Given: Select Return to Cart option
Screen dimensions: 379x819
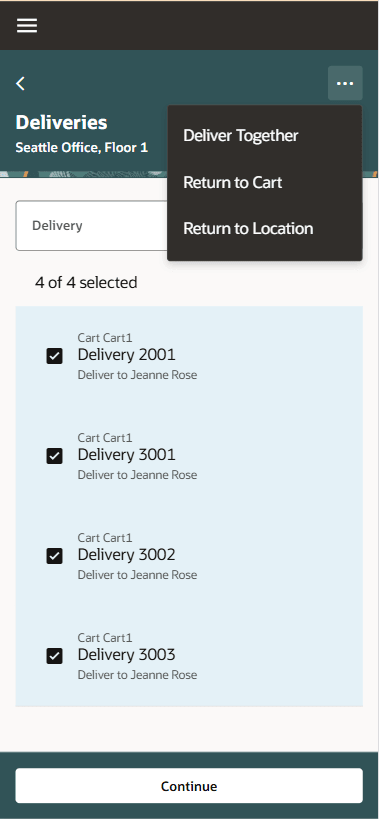Looking at the screenshot, I should tap(233, 182).
